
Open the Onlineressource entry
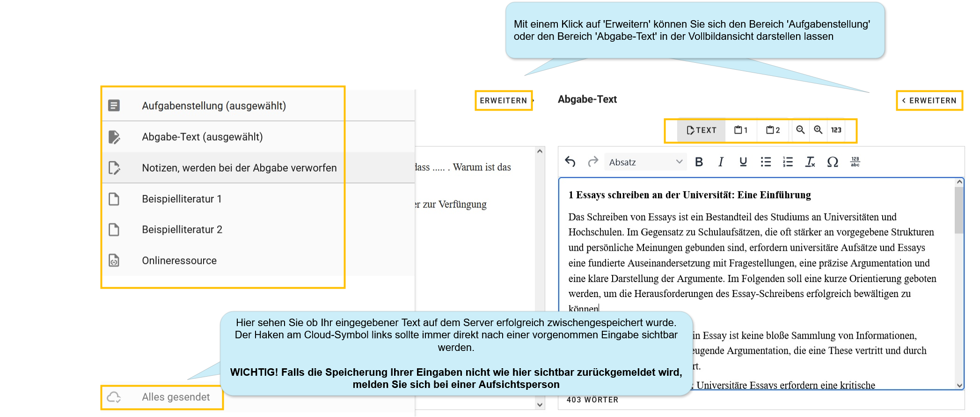click(x=258, y=261)
